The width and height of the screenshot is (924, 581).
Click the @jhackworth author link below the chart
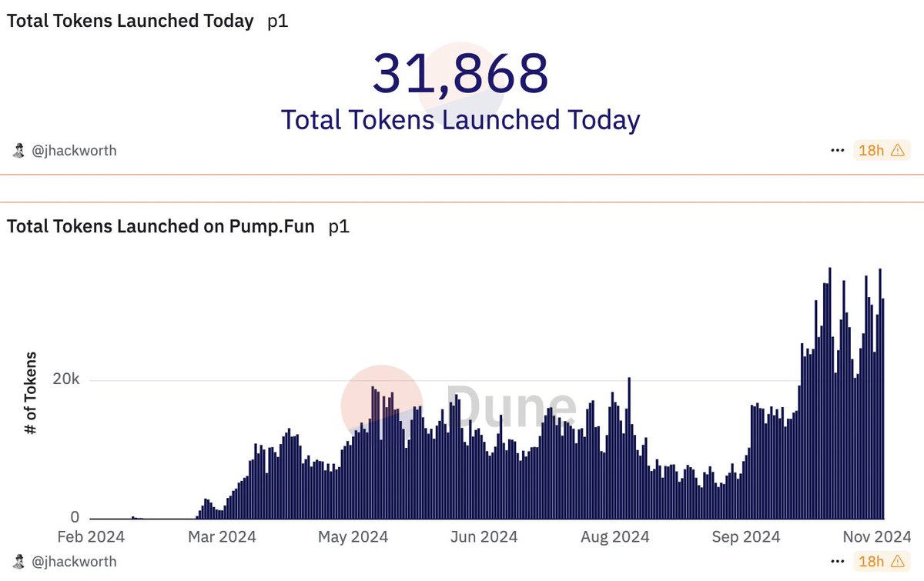click(75, 560)
